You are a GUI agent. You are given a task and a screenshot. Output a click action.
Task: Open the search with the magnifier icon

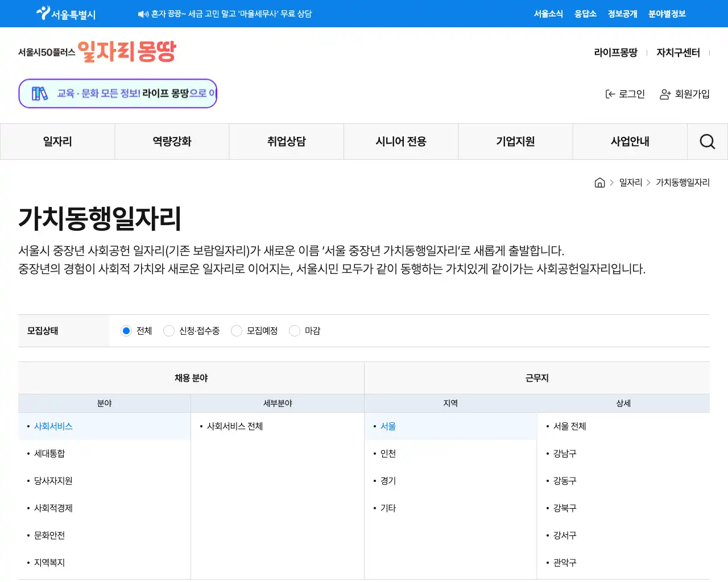(x=707, y=141)
